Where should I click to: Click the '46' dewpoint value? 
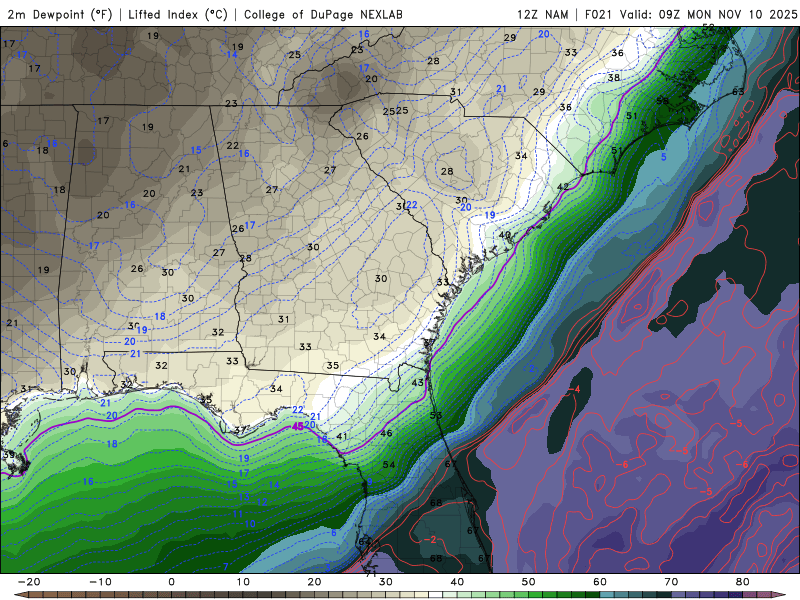(x=386, y=434)
